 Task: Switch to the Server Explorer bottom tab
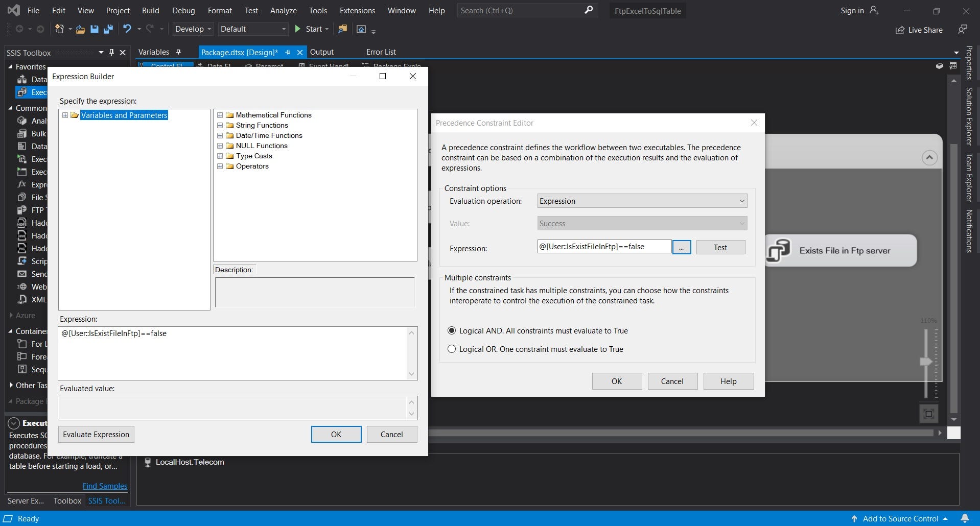click(26, 500)
